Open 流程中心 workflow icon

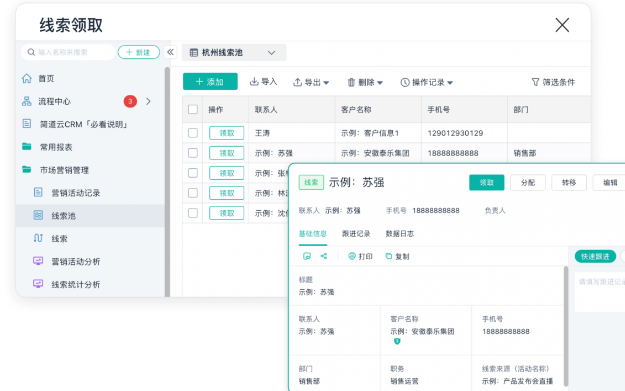pos(27,101)
